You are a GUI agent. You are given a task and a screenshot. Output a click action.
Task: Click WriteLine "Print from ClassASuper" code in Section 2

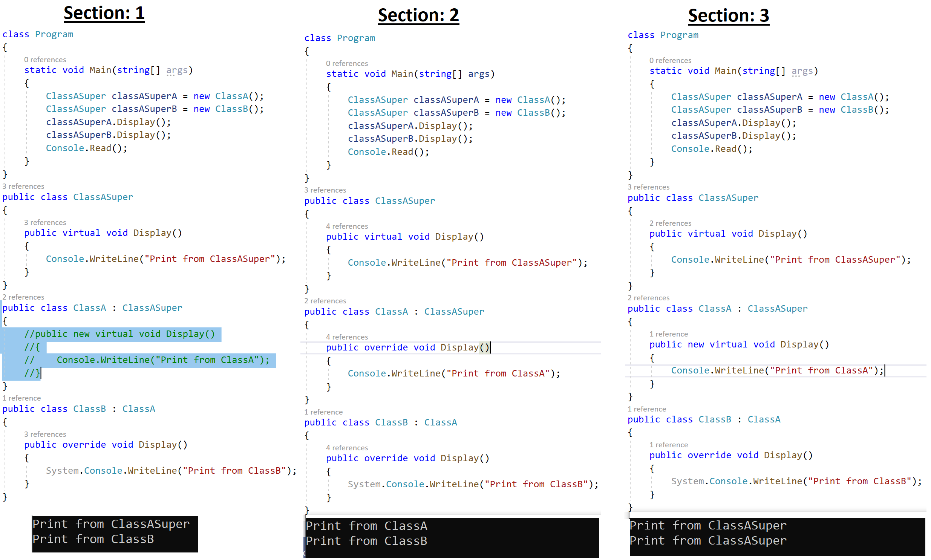(x=468, y=263)
